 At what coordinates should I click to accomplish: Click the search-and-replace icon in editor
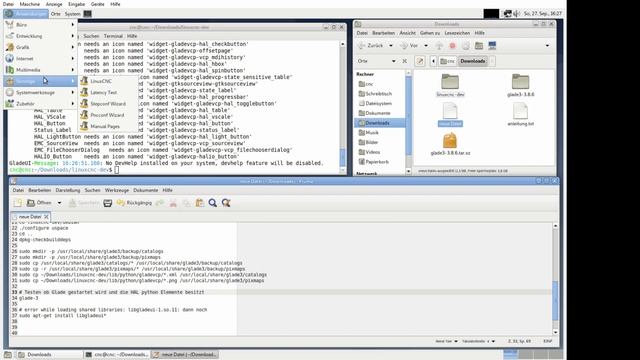coord(226,203)
